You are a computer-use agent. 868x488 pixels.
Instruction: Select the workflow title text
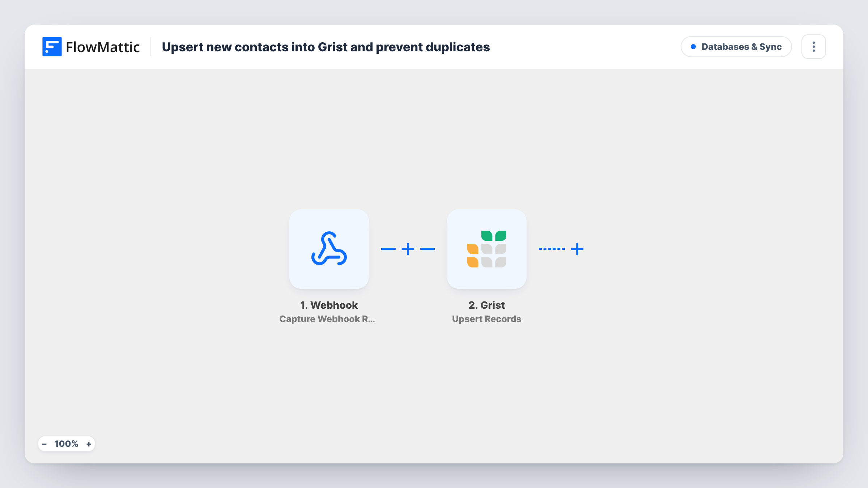[x=325, y=47]
